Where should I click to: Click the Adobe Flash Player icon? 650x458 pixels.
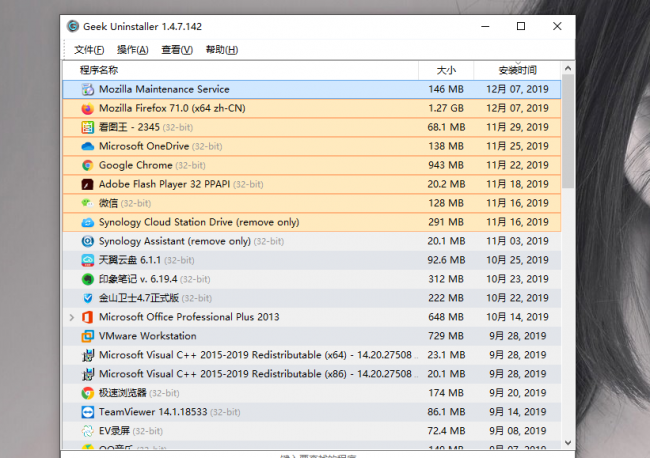87,184
